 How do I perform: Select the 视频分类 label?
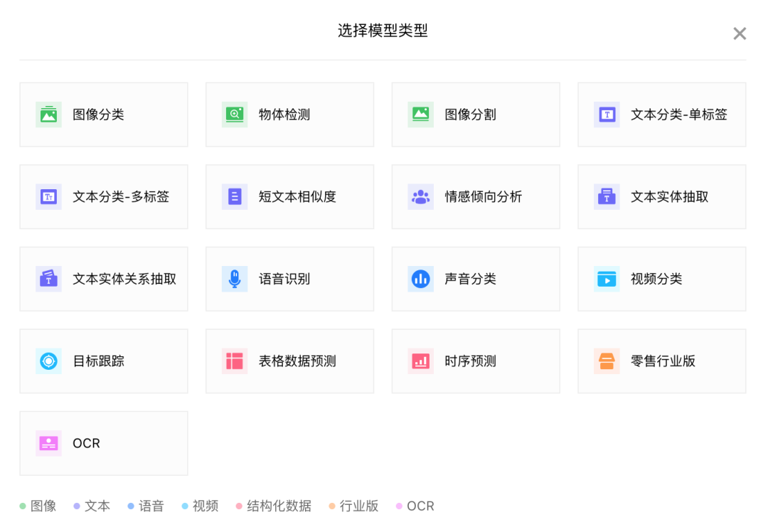657,280
